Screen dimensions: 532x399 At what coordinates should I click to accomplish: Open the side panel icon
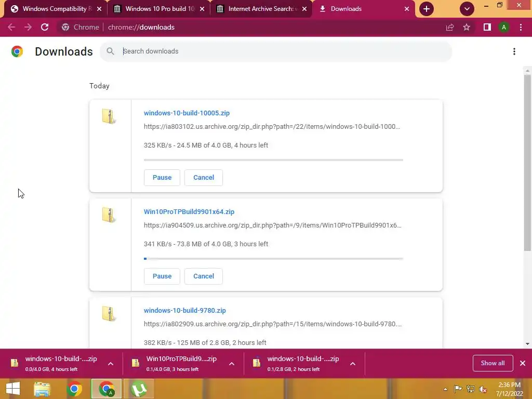click(487, 27)
